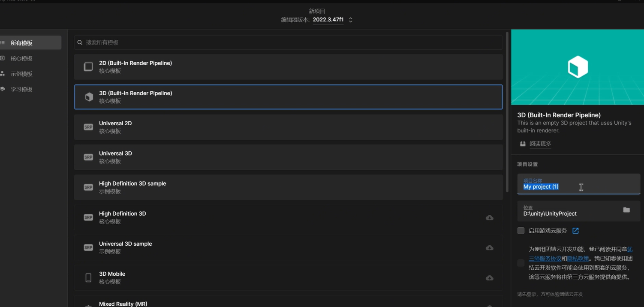Click SRP icon of High Definition 3D
The width and height of the screenshot is (644, 307).
(x=88, y=217)
